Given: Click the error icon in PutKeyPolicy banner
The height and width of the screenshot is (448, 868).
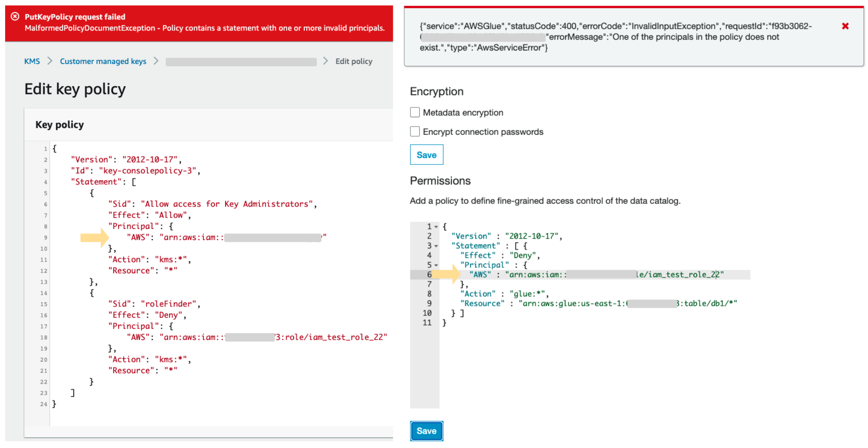Looking at the screenshot, I should tap(15, 17).
